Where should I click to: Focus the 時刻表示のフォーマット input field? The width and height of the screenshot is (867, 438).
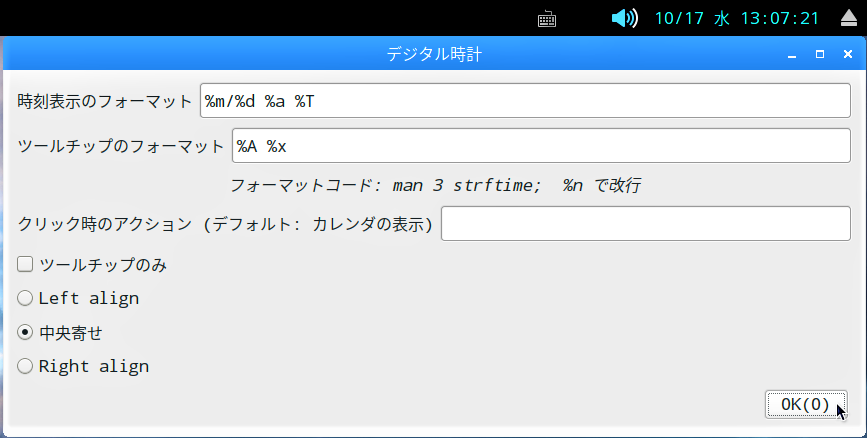coord(525,101)
